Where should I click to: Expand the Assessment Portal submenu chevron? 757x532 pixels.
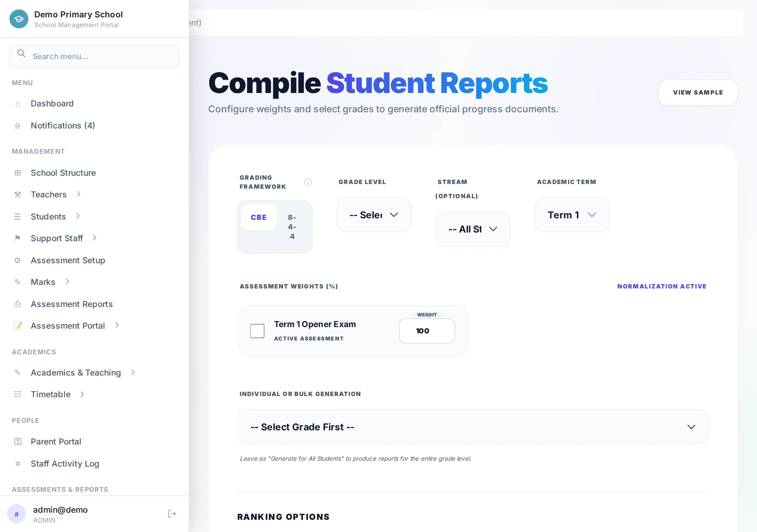coord(117,325)
